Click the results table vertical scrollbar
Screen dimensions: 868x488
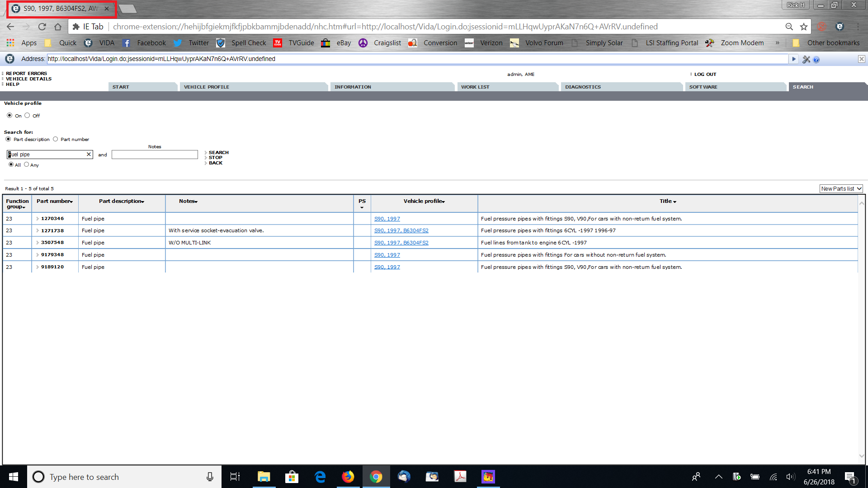861,330
